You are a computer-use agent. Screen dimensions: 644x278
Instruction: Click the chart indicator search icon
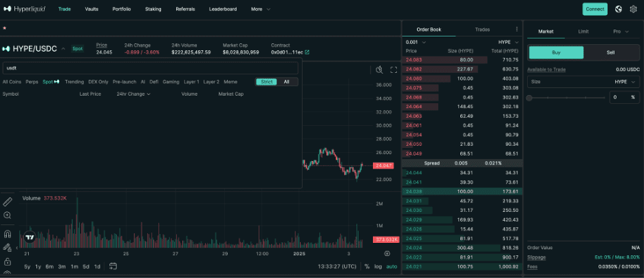point(380,69)
